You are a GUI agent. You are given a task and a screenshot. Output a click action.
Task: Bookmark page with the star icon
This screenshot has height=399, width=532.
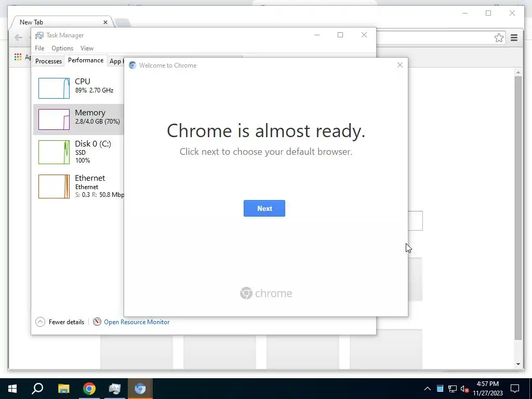(499, 37)
